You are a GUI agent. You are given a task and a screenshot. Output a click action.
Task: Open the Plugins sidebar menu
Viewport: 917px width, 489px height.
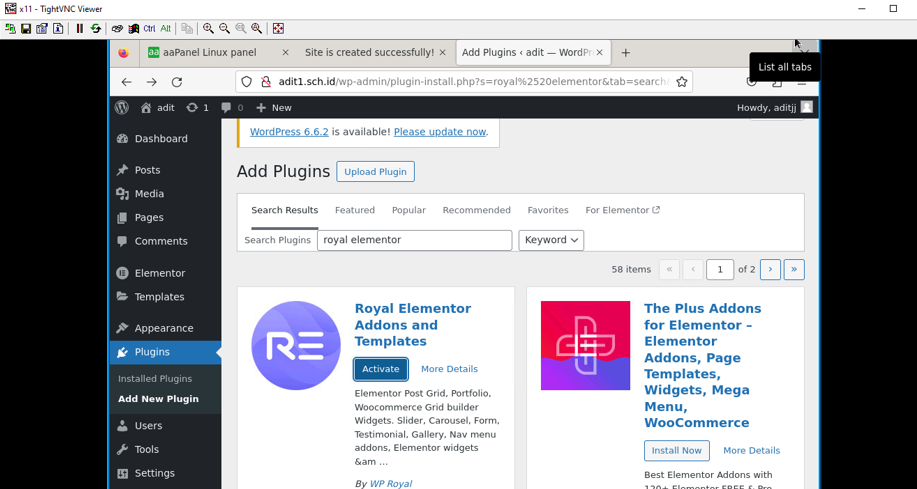pos(166,352)
